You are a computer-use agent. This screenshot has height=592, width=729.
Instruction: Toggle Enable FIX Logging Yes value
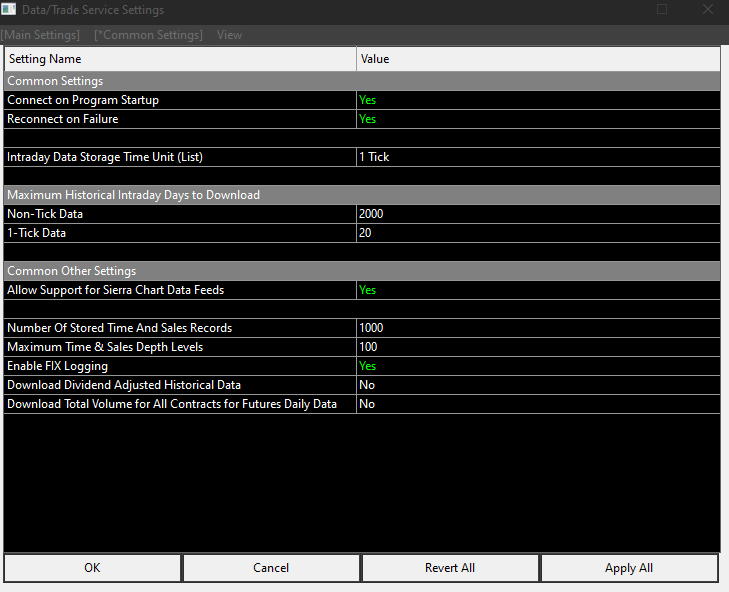[x=538, y=366]
